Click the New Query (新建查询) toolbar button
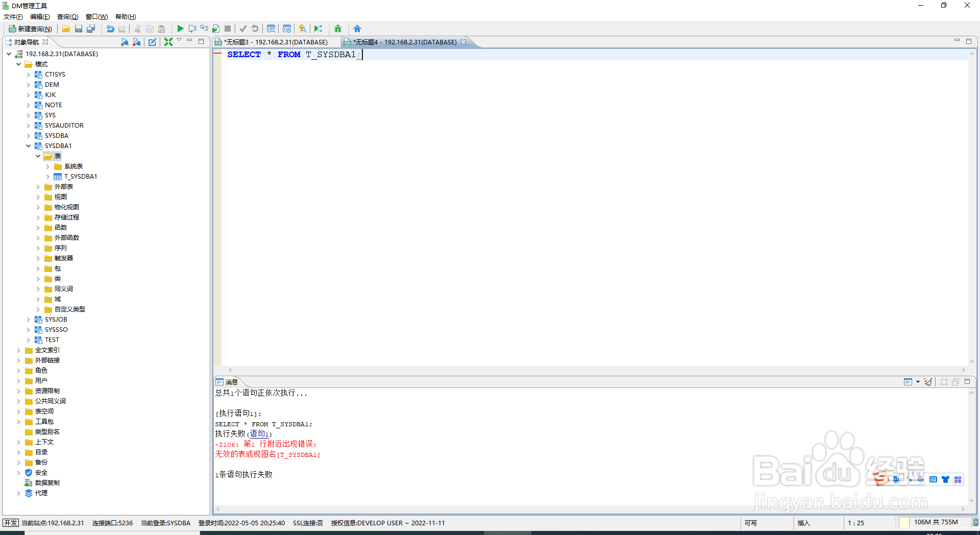This screenshot has height=535, width=980. (30, 29)
